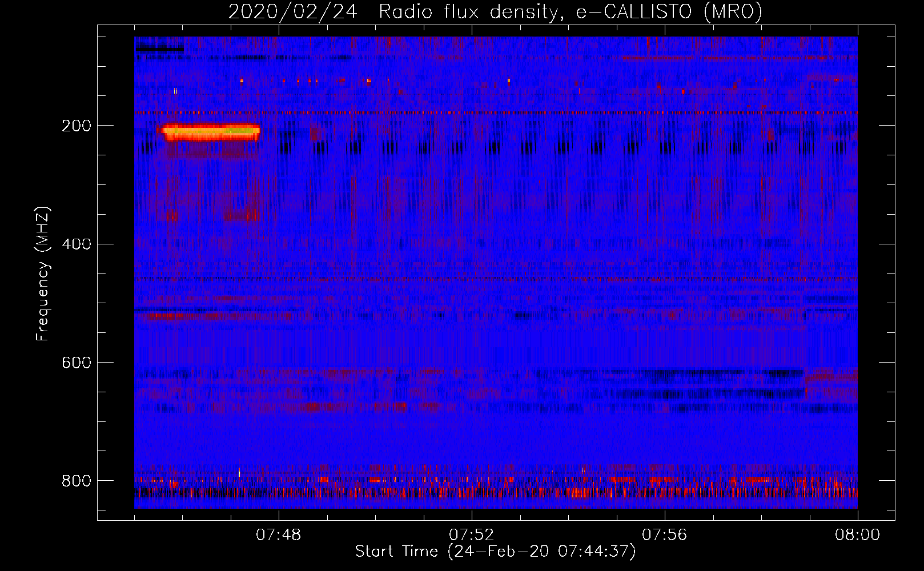Click the 07:56 time tick label

(x=665, y=535)
